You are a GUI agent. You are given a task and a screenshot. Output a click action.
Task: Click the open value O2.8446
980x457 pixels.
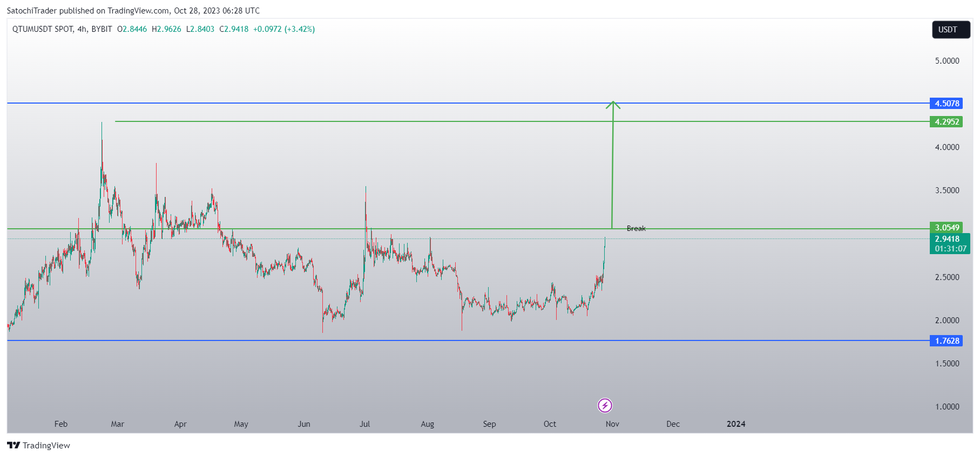pos(132,29)
